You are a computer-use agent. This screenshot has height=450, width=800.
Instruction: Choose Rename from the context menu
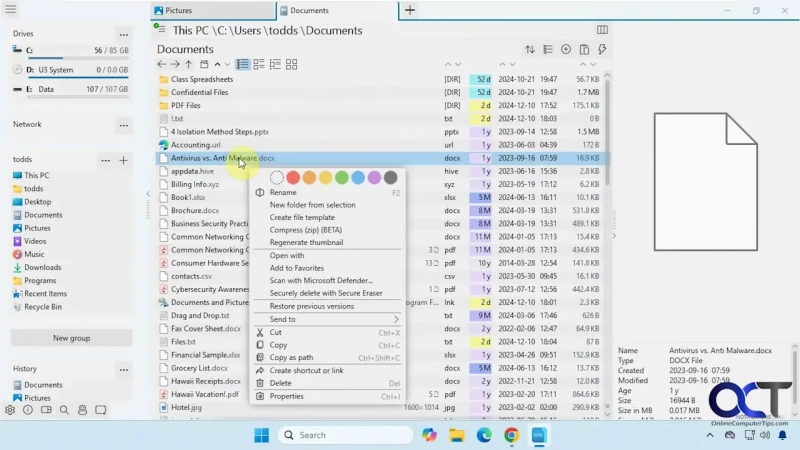[x=283, y=192]
